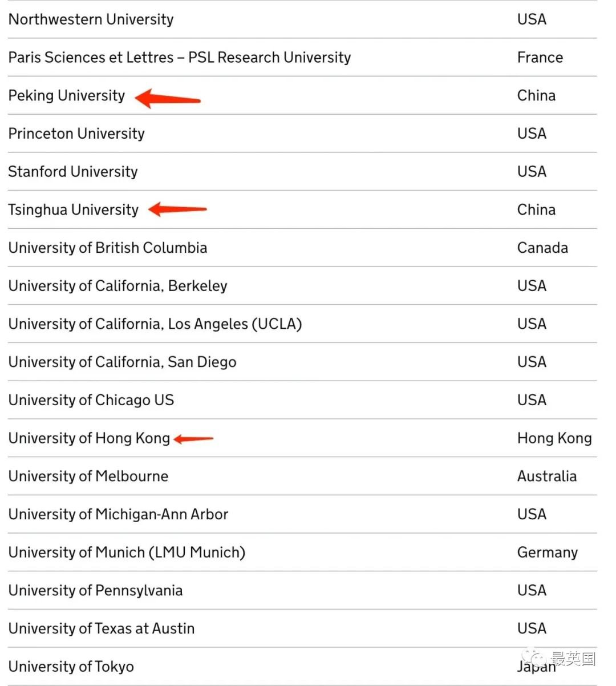
Task: Select University of Melbourne entry
Action: point(88,477)
